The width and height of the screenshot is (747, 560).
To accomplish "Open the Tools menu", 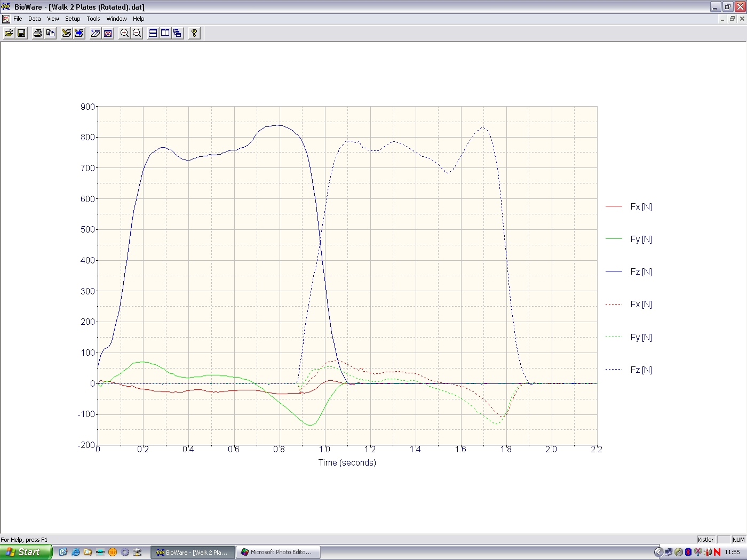I will click(x=93, y=19).
